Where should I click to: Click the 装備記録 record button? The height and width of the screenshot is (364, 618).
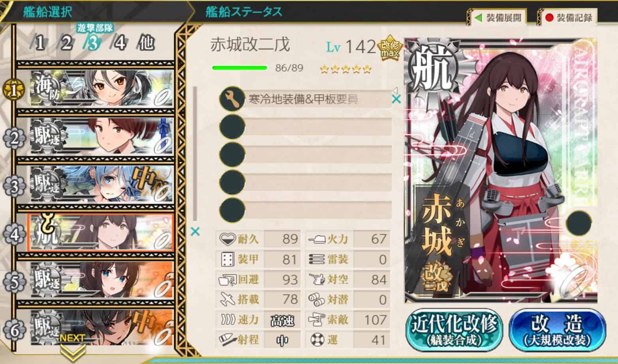click(x=569, y=18)
